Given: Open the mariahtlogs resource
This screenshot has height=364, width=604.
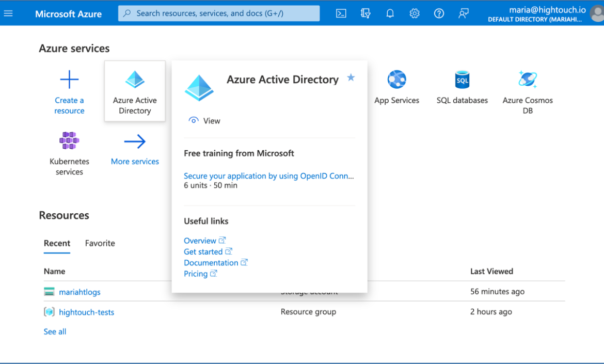Looking at the screenshot, I should point(80,292).
